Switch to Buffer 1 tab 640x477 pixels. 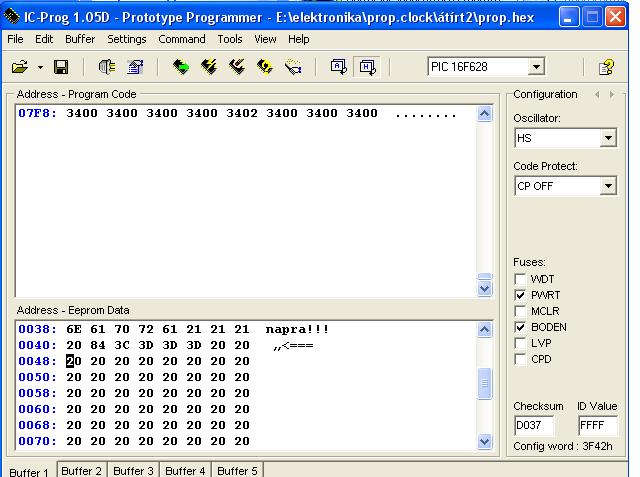[x=29, y=472]
